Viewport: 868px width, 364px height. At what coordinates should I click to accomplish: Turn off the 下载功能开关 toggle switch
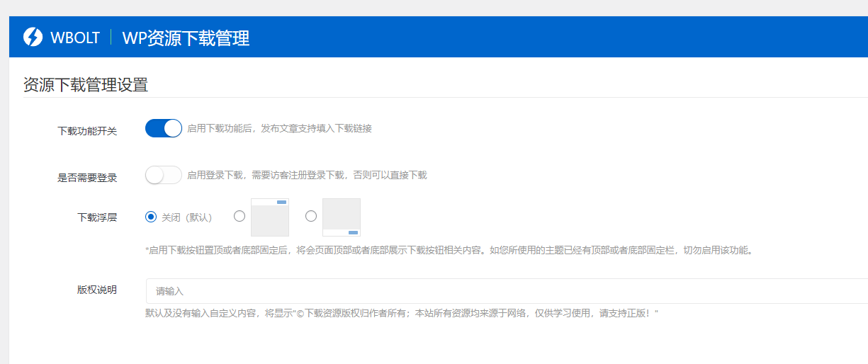pos(164,128)
